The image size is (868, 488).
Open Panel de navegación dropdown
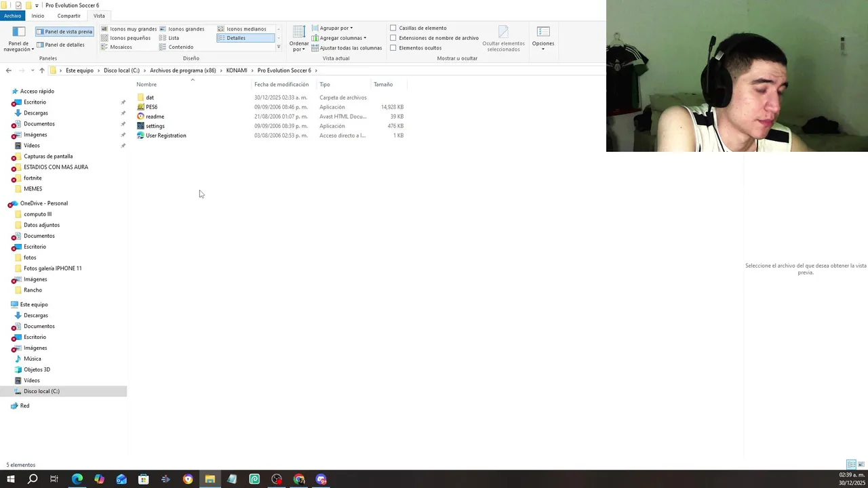pos(18,39)
